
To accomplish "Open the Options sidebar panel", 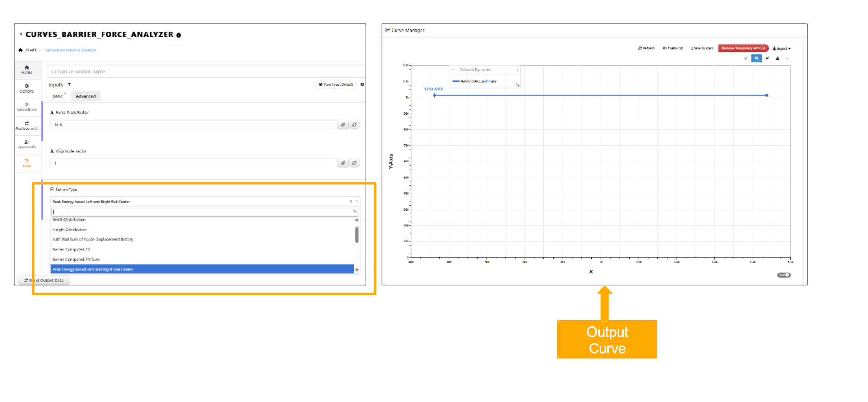I will (26, 88).
